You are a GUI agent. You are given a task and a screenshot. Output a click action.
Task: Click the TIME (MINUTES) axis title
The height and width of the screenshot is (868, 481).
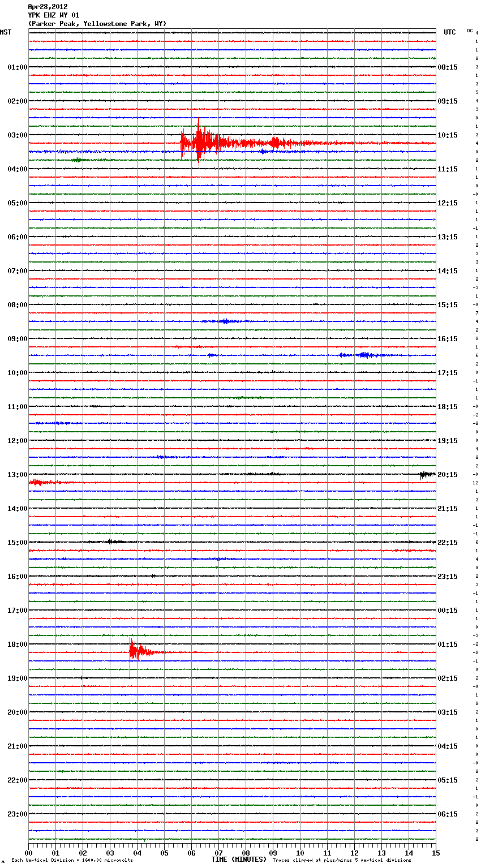[x=239, y=860]
